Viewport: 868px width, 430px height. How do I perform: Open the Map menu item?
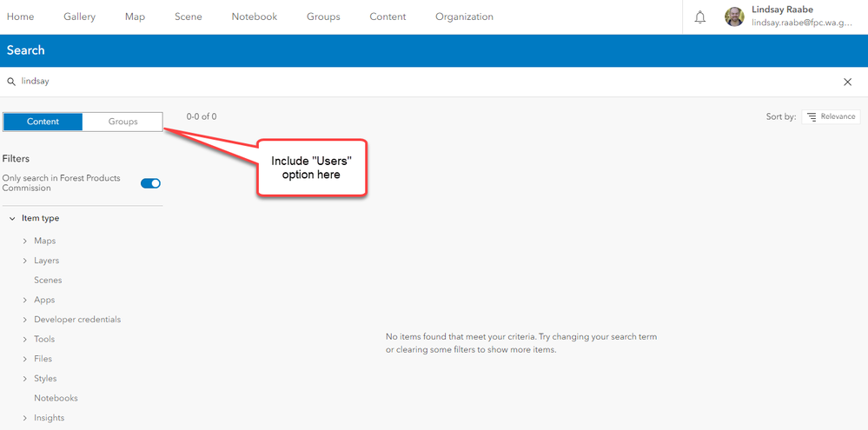pos(135,17)
